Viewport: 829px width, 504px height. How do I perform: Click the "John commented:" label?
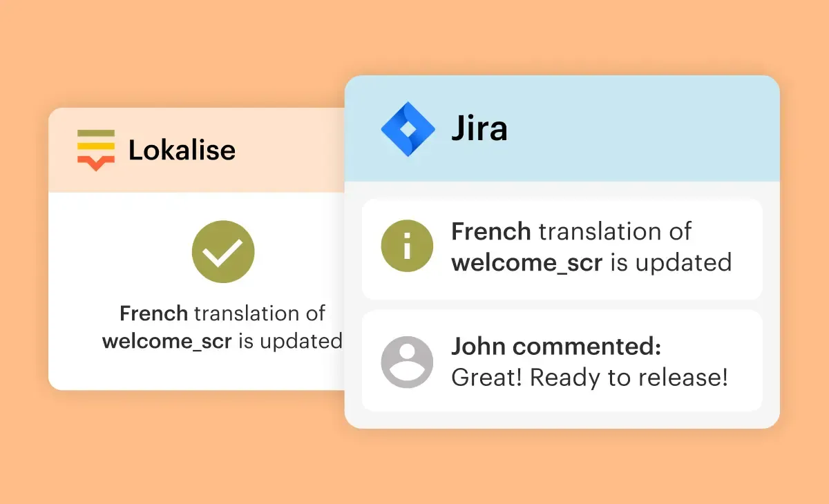(x=555, y=347)
